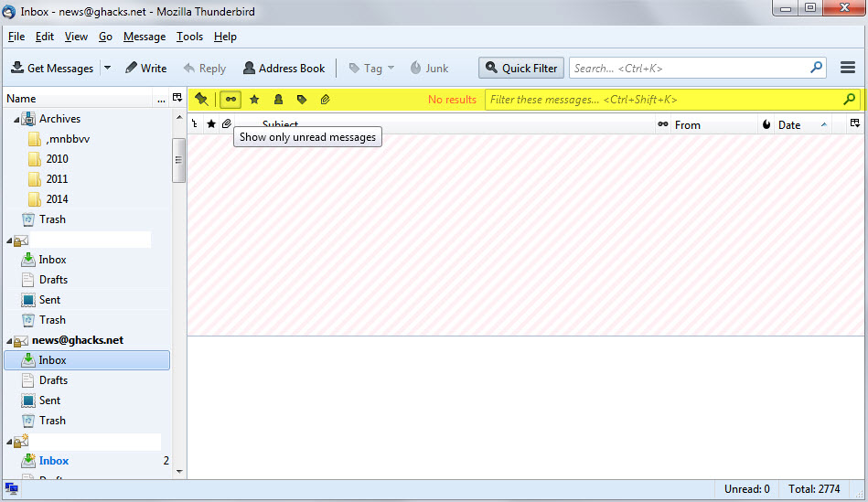
Task: Sort messages by From column
Action: [714, 125]
